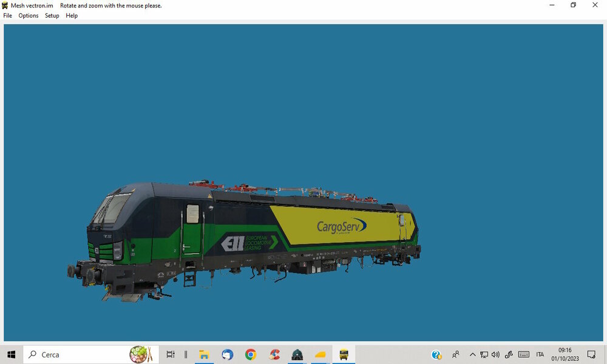
Task: Open network settings from the tray
Action: pyautogui.click(x=484, y=354)
